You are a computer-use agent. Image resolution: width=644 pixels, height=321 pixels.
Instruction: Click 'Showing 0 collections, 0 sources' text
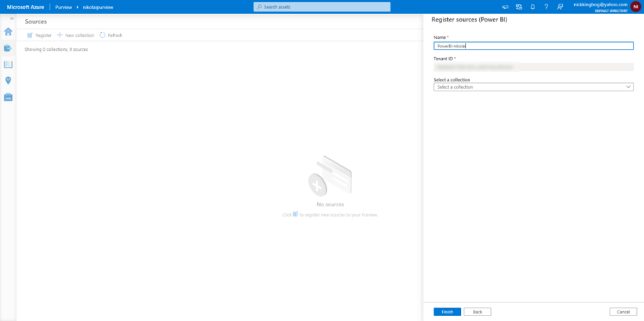pos(57,50)
